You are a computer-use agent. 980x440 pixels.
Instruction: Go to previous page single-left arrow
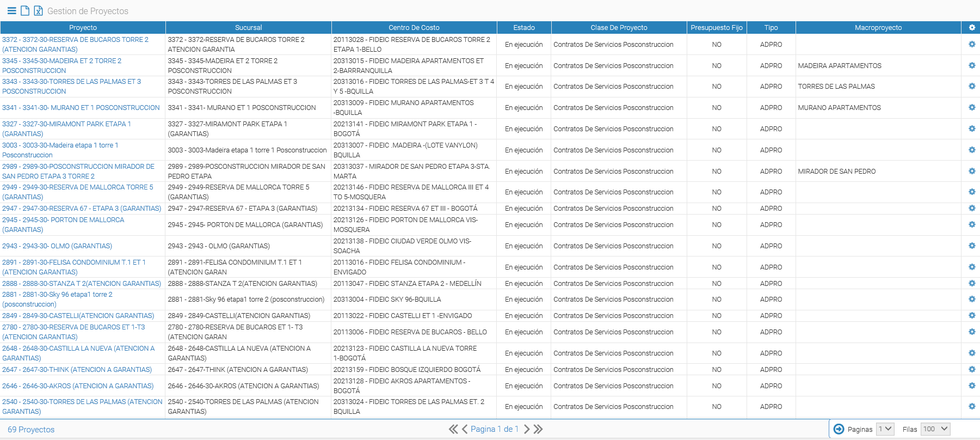[465, 429]
